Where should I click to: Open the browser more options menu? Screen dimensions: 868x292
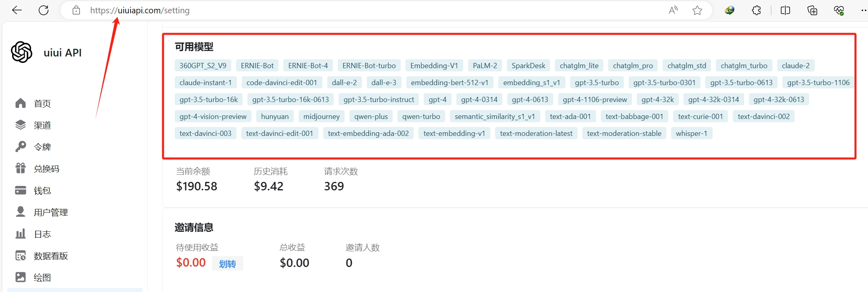tap(863, 10)
